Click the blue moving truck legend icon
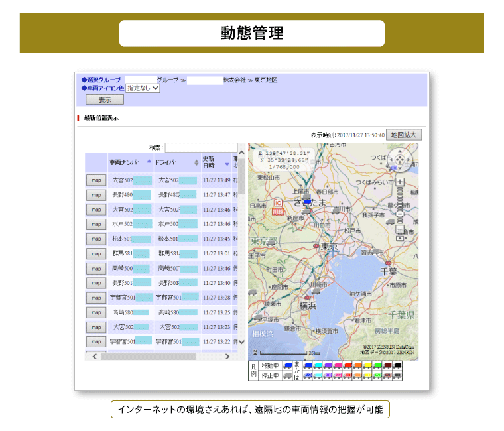The width and height of the screenshot is (504, 431). (x=287, y=365)
